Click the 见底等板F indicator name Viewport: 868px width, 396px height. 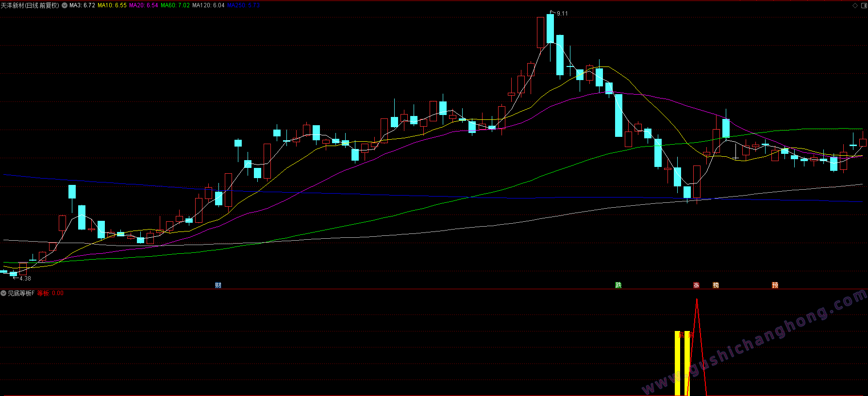pyautogui.click(x=21, y=293)
